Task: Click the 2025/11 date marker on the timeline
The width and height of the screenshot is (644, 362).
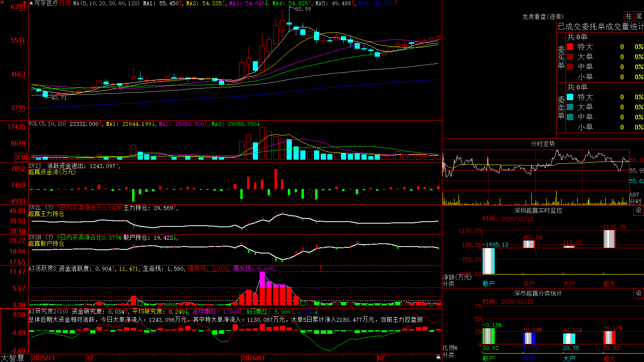Action: pos(43,358)
